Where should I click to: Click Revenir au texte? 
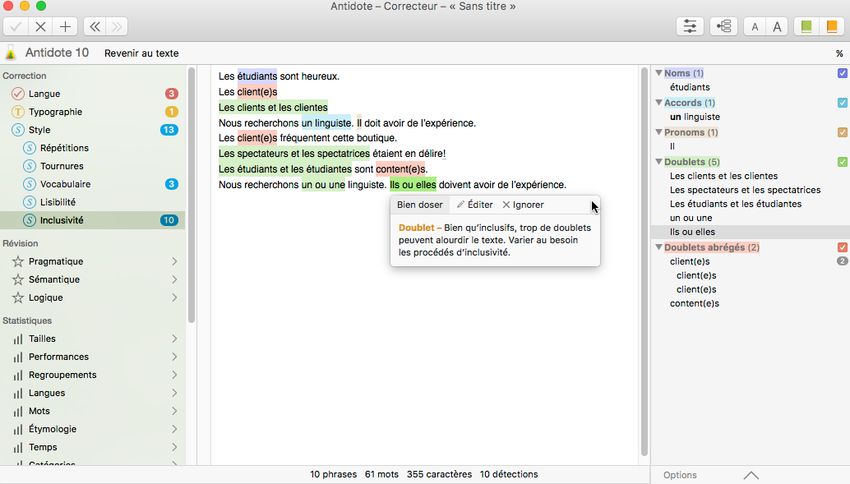click(141, 53)
